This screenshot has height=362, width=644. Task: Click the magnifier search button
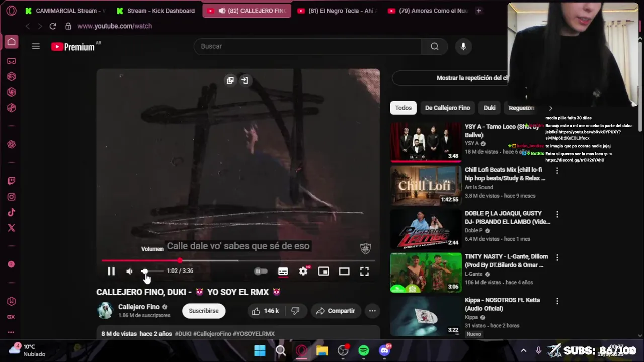coord(435,46)
